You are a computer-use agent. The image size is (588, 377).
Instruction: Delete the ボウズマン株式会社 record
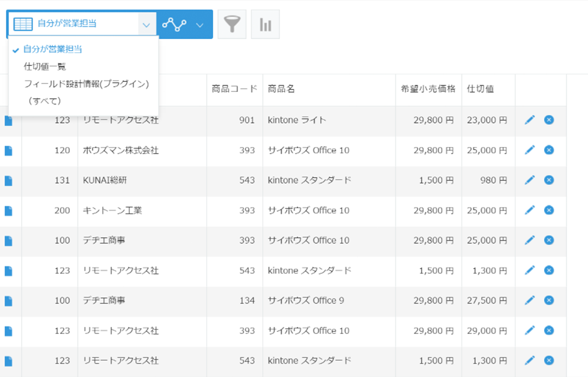[x=549, y=150]
